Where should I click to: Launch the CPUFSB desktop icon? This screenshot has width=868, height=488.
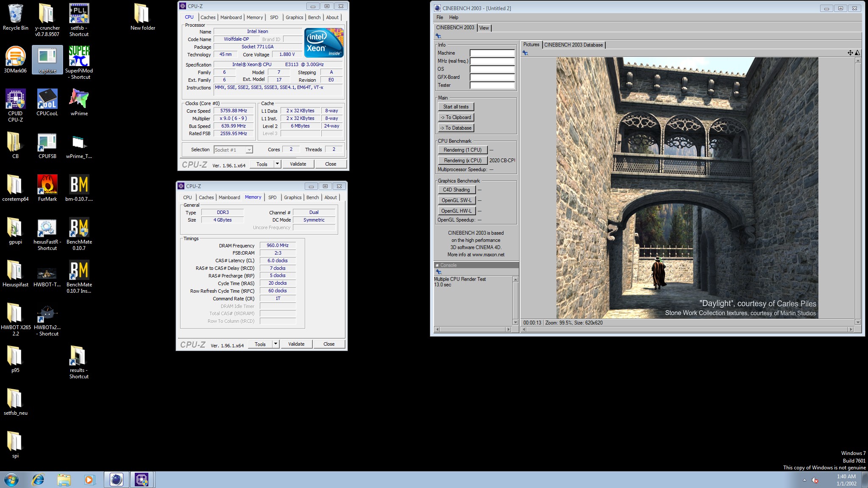pos(47,144)
